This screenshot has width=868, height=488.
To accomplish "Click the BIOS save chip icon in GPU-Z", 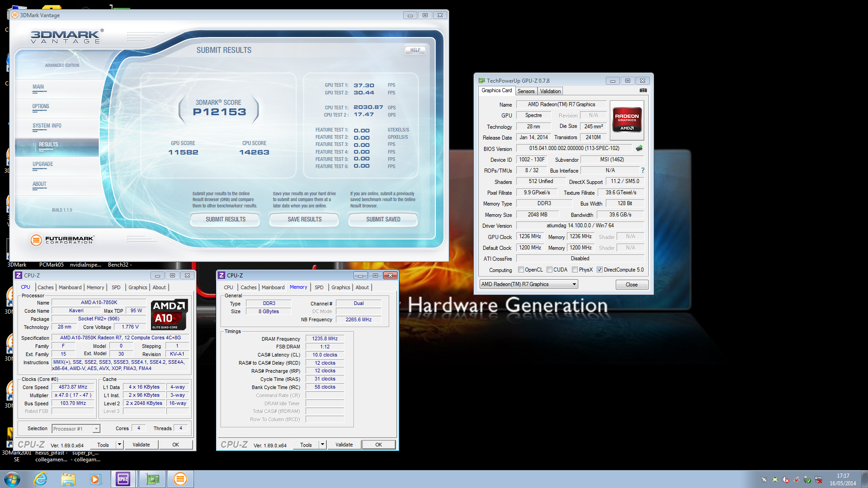I will [x=639, y=148].
